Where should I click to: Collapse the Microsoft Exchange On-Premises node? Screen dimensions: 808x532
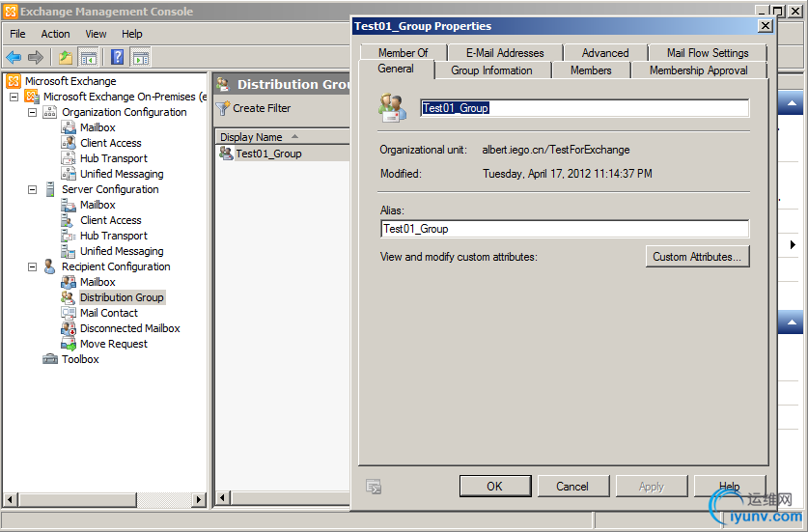tap(14, 97)
